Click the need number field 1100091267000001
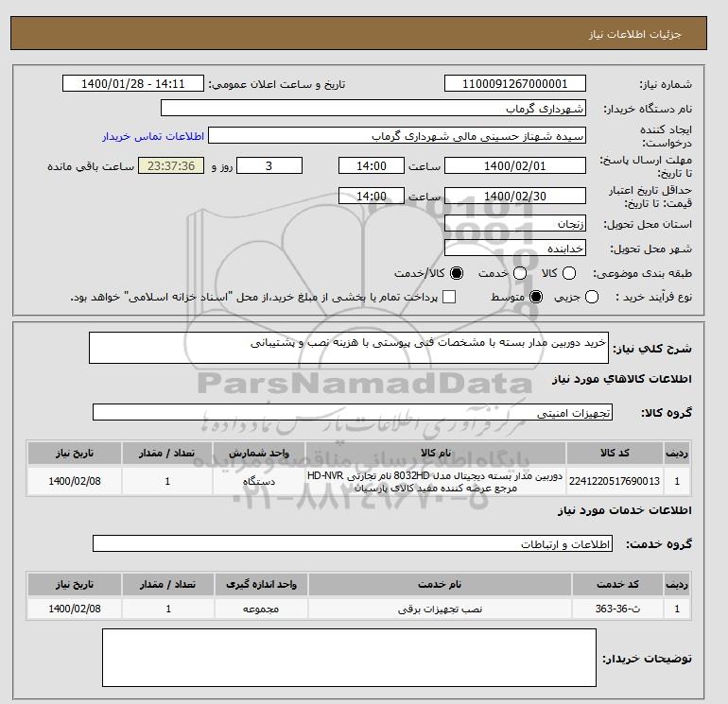The height and width of the screenshot is (704, 728). (x=515, y=83)
